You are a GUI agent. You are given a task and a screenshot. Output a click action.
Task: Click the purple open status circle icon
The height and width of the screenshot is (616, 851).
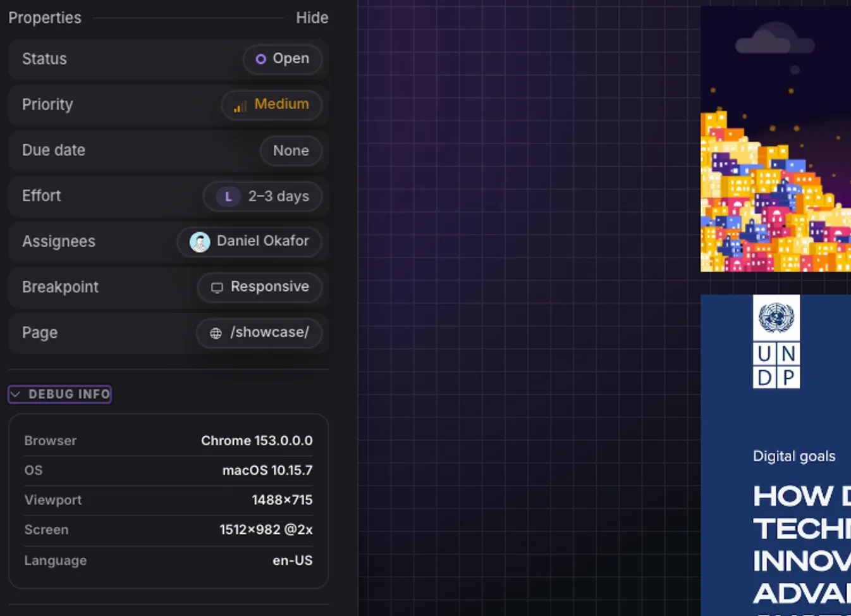pyautogui.click(x=260, y=59)
